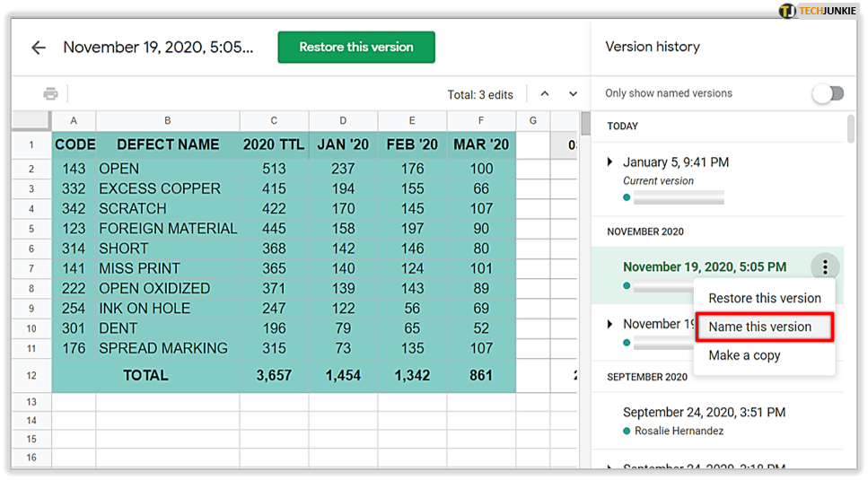Image resolution: width=868 pixels, height=480 pixels.
Task: Click the TechJunkie logo
Action: [x=816, y=11]
